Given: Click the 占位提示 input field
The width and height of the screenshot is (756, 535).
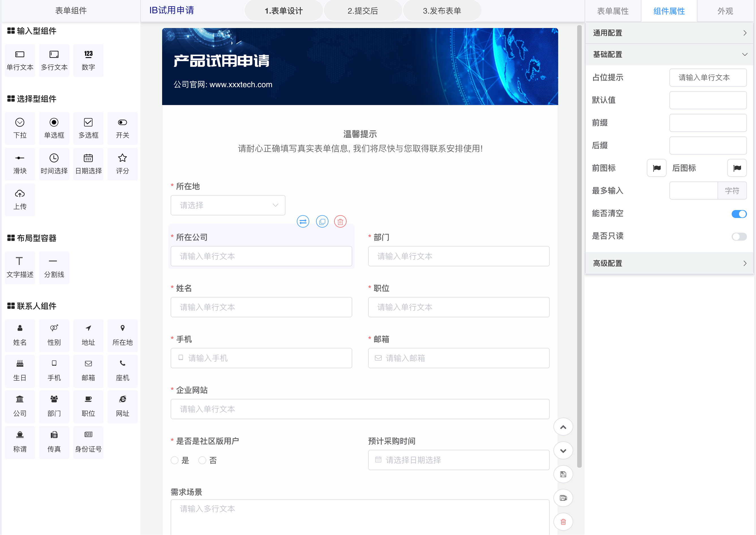Looking at the screenshot, I should coord(708,78).
